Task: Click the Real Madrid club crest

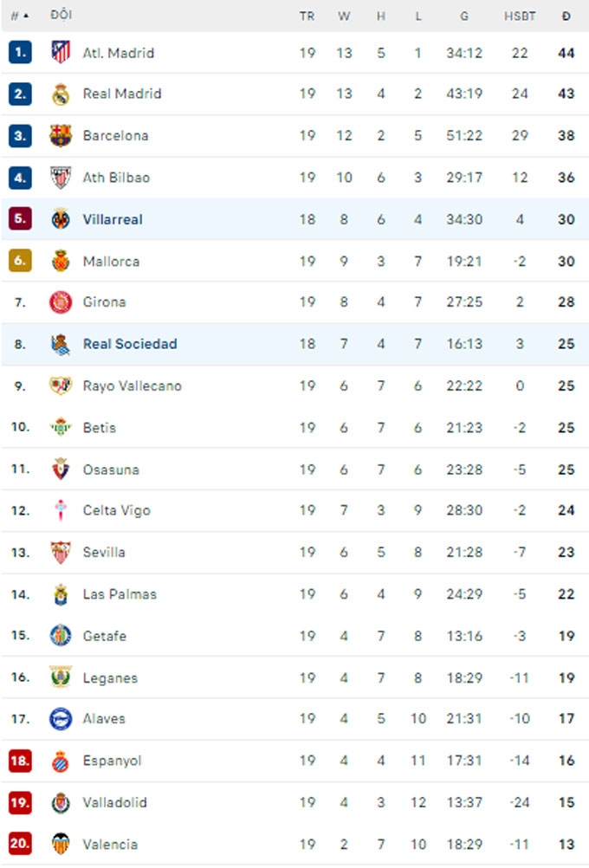Action: pyautogui.click(x=60, y=94)
